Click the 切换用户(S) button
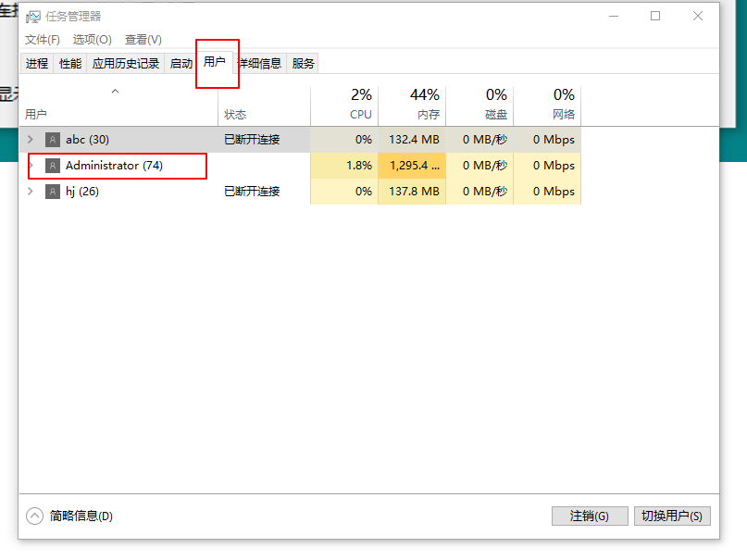The image size is (747, 560). coord(672,516)
